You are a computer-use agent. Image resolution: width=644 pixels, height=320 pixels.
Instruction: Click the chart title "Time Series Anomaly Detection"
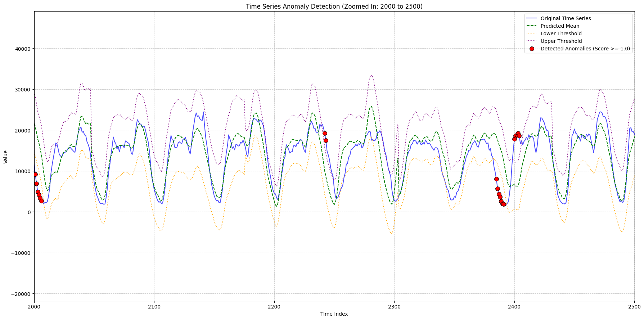tap(334, 6)
